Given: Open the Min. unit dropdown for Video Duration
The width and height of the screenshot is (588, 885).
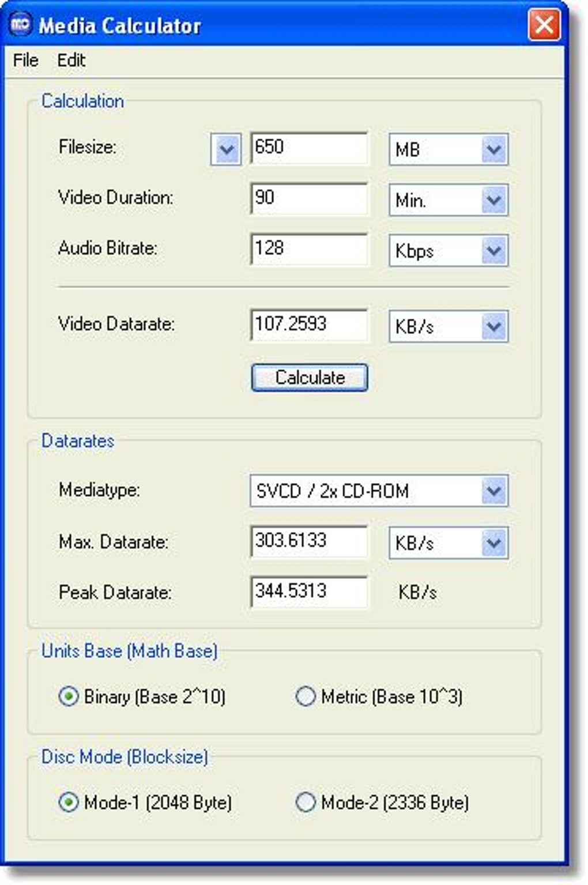Looking at the screenshot, I should 493,200.
